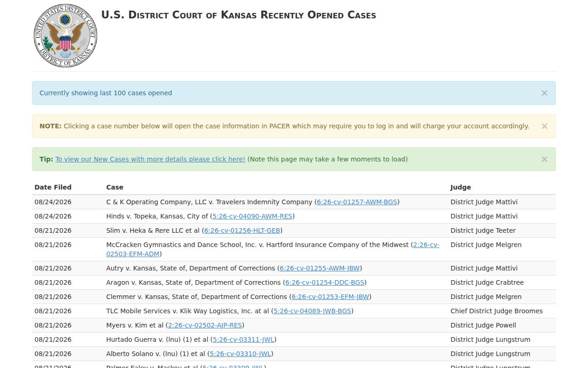
Task: Click the Judge column header
Action: point(461,187)
